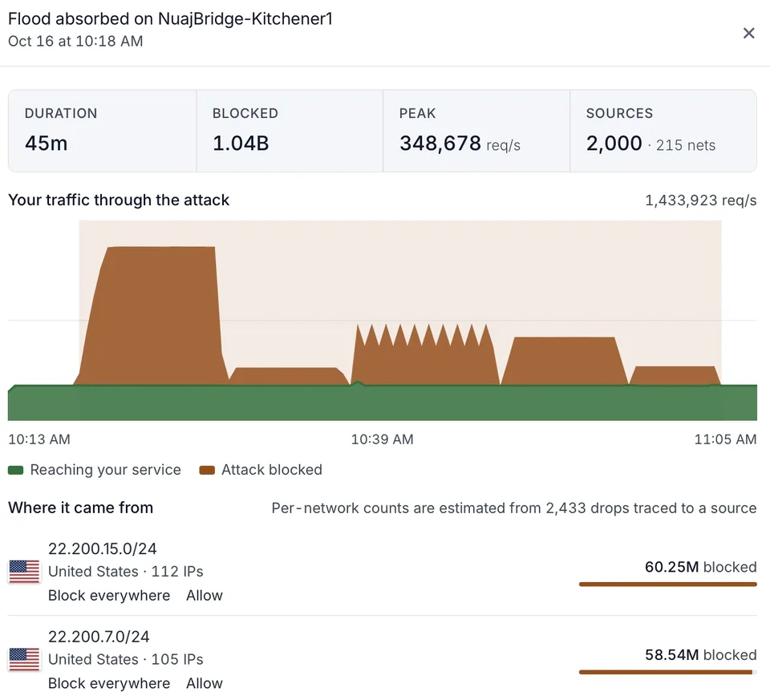Click the per-network counts estimate note
This screenshot has height=700, width=770.
pos(514,508)
